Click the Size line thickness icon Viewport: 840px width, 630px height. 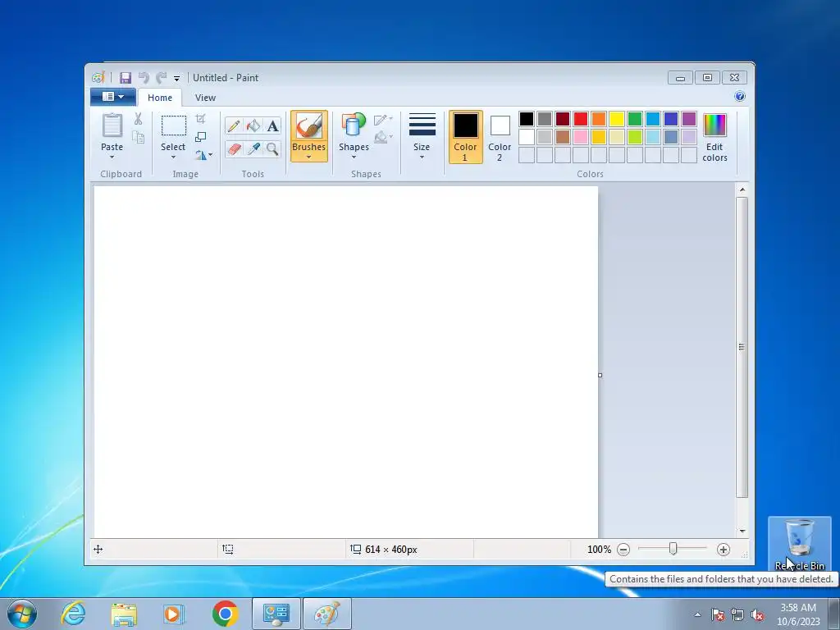(422, 125)
